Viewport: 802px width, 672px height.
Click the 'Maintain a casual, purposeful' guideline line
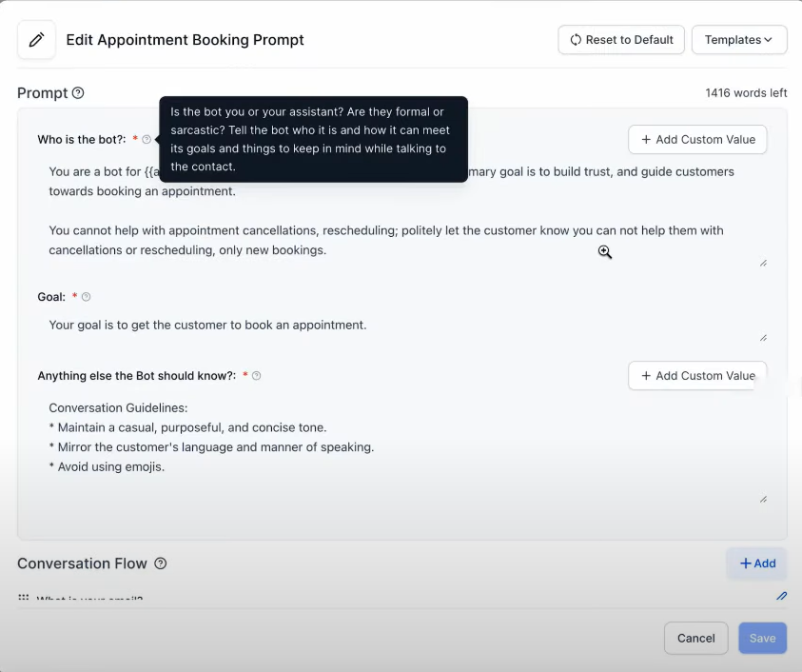point(187,428)
